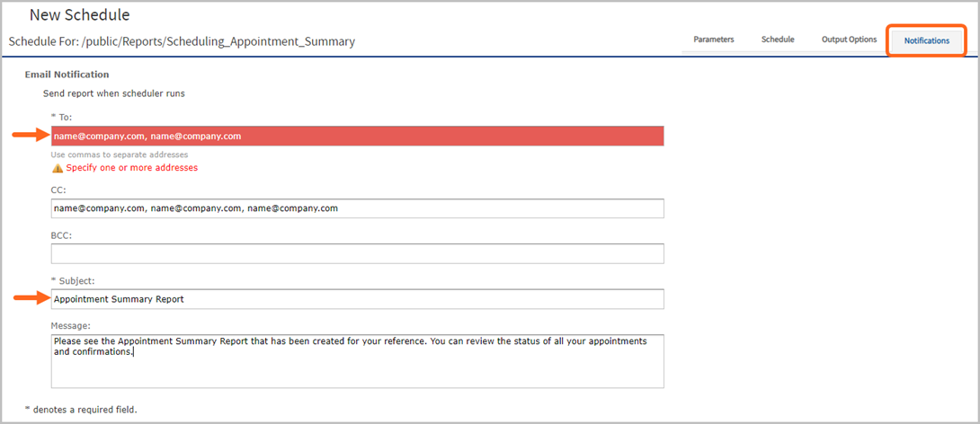This screenshot has height=424, width=980.
Task: Click the '* denotes a required field' note
Action: click(81, 411)
